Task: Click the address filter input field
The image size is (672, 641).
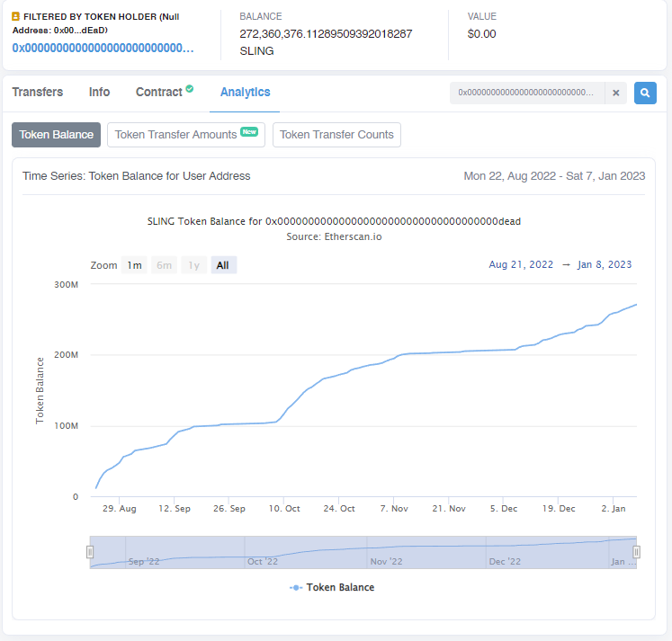Action: coord(527,93)
